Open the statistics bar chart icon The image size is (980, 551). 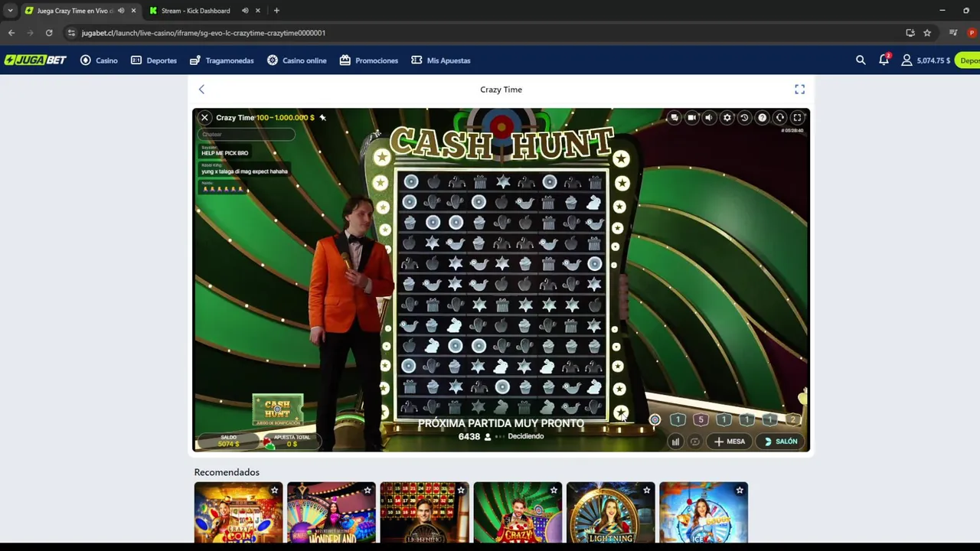675,442
